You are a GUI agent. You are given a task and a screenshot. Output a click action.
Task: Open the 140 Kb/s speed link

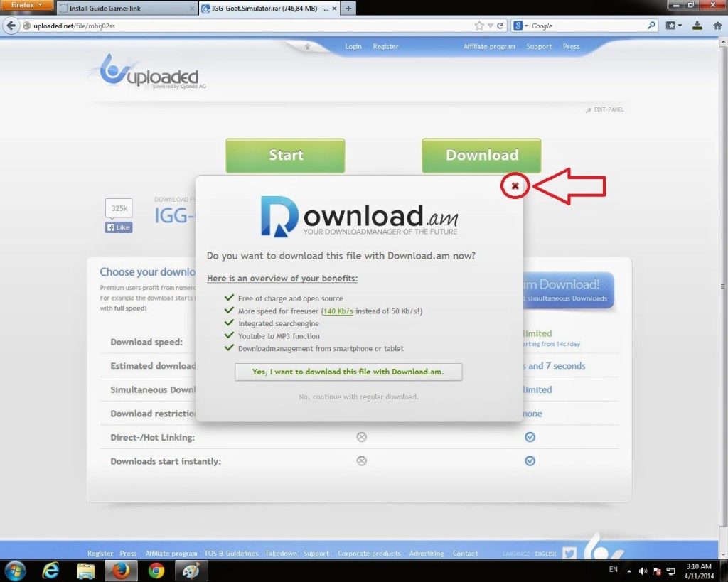pyautogui.click(x=338, y=311)
